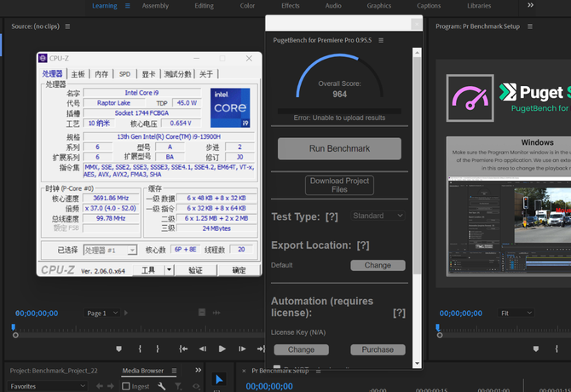Viewport: 571px width, 392px height.
Task: Show hidden project panel tabs via the double-chevron
Action: pos(198,370)
